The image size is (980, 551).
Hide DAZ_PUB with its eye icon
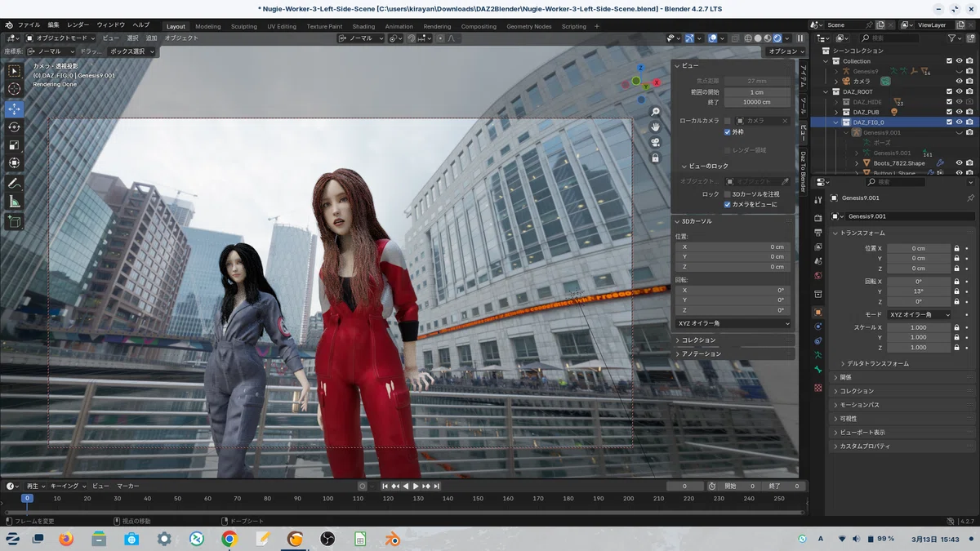[959, 112]
